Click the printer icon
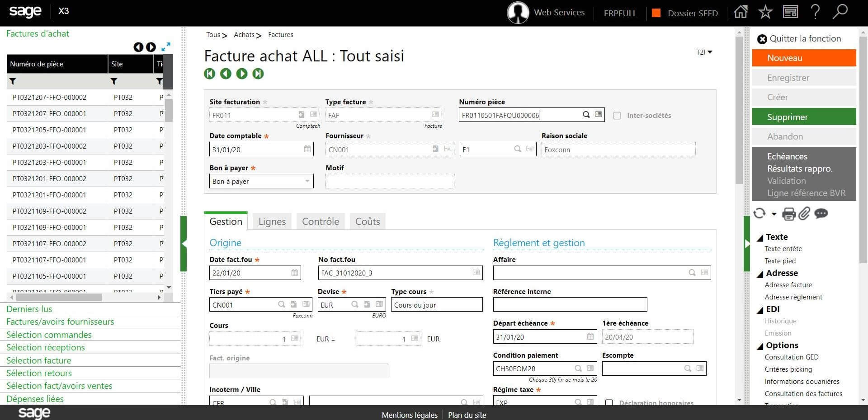868x420 pixels. 789,214
